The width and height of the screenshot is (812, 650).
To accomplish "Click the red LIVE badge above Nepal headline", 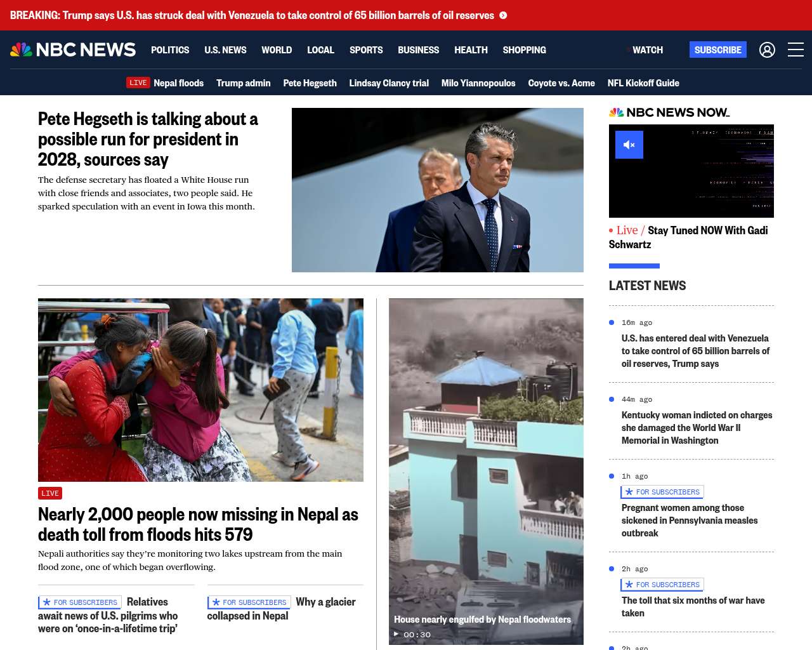I will (x=50, y=493).
